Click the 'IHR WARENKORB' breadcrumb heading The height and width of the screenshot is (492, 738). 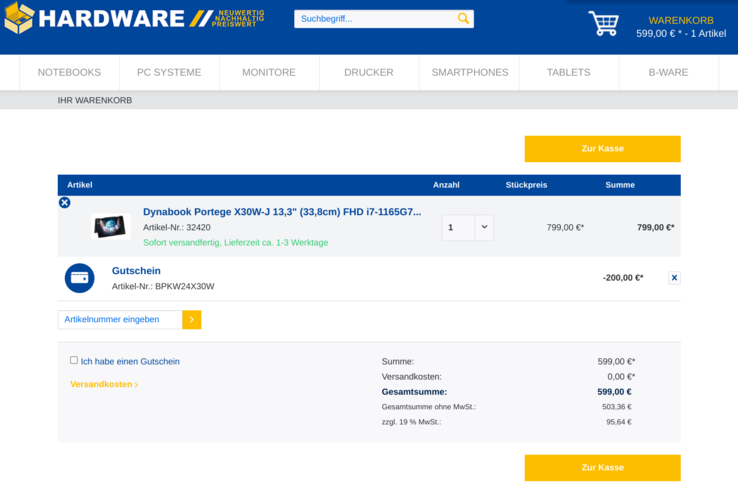point(95,100)
